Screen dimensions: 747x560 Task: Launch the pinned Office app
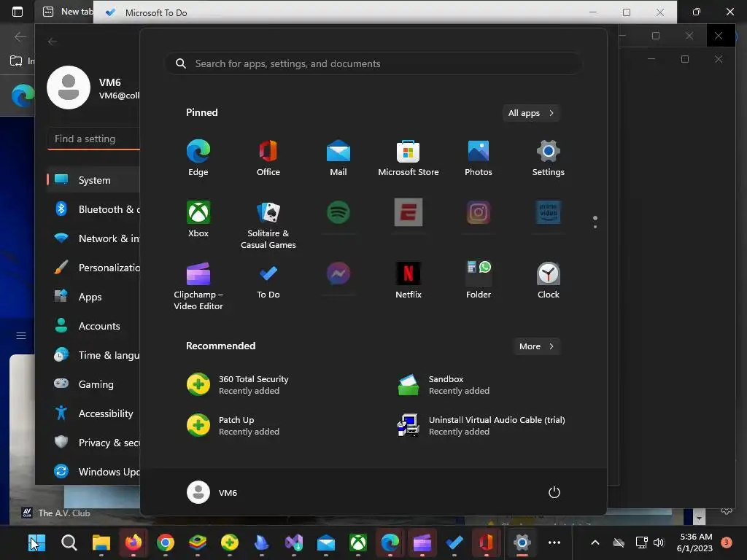[268, 158]
